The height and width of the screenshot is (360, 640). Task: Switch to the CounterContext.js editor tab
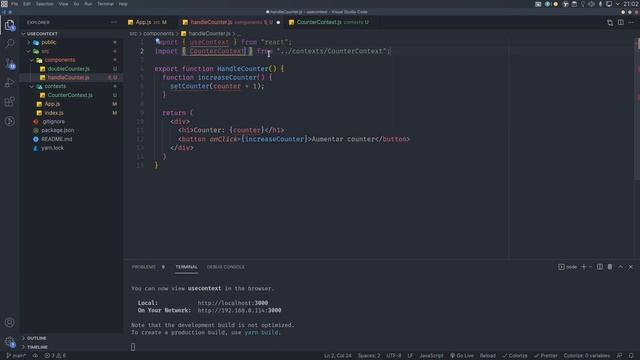coord(329,22)
